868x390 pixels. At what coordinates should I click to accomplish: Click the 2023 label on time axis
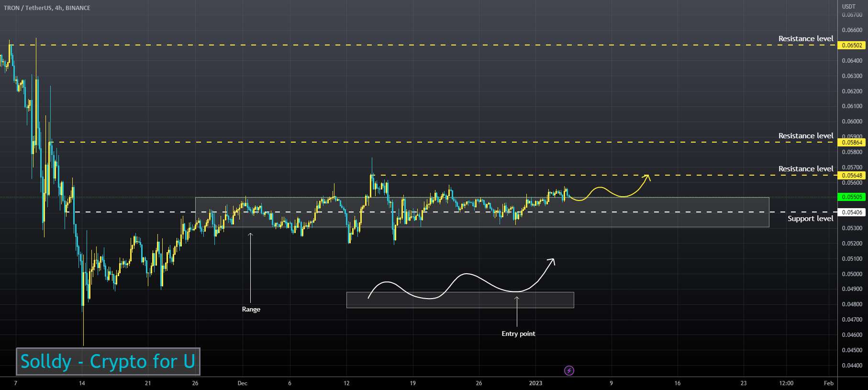535,383
